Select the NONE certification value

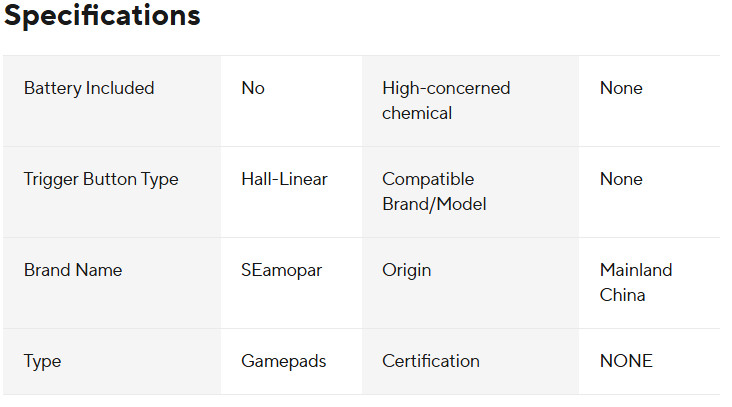pyautogui.click(x=626, y=361)
